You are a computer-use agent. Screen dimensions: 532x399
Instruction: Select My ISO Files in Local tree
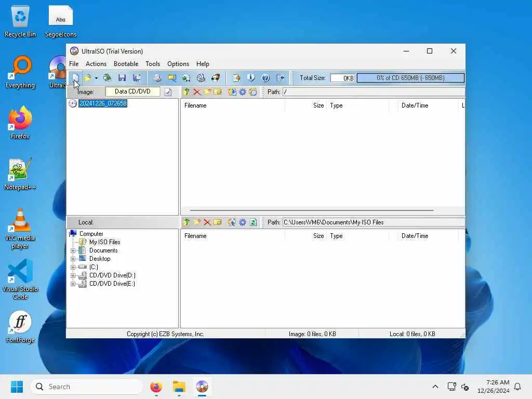click(x=104, y=242)
